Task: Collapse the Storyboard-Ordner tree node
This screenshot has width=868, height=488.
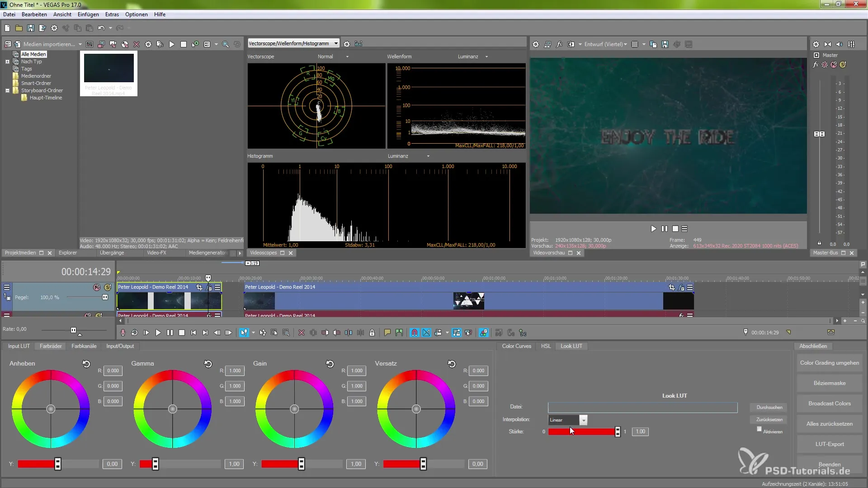Action: pos(7,91)
